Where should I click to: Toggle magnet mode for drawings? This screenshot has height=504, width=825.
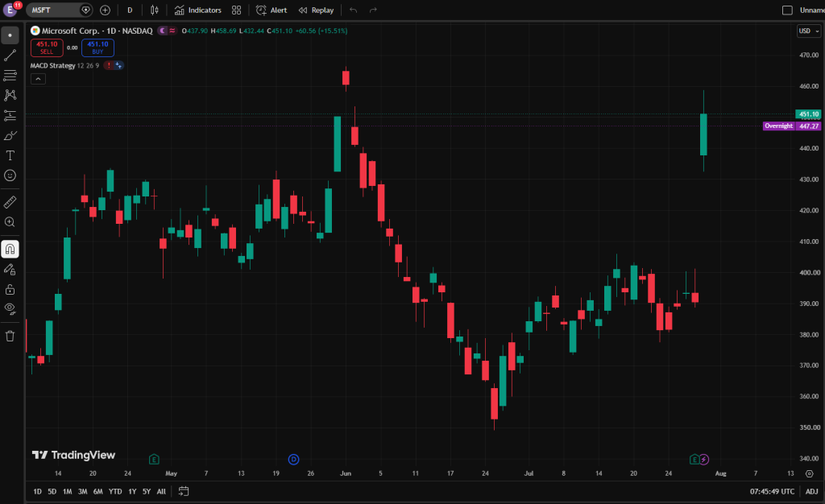click(10, 249)
